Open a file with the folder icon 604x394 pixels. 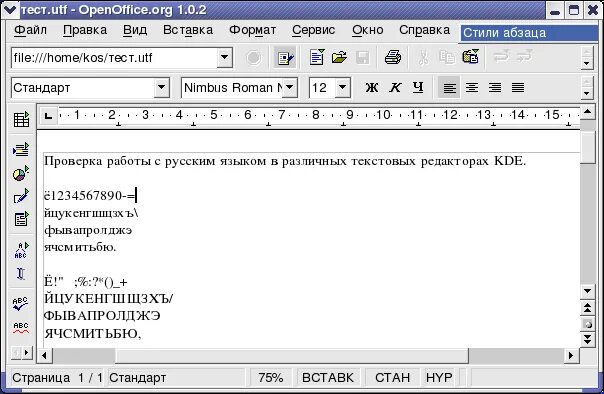[x=339, y=57]
